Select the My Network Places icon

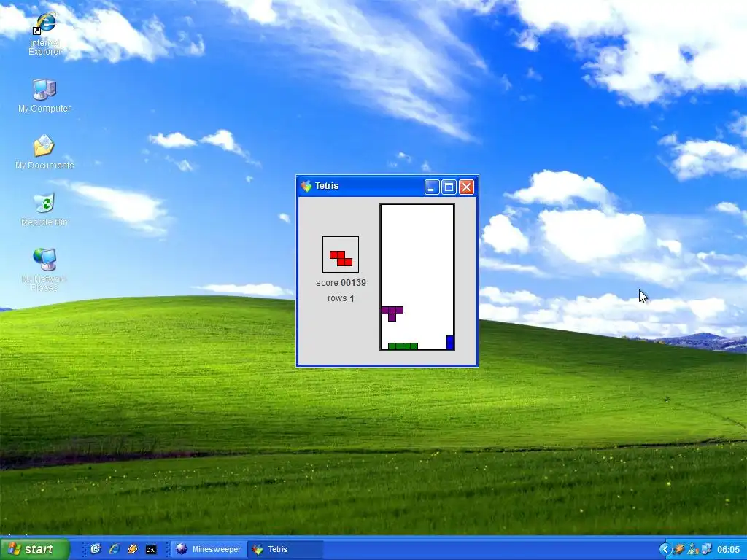tap(44, 269)
